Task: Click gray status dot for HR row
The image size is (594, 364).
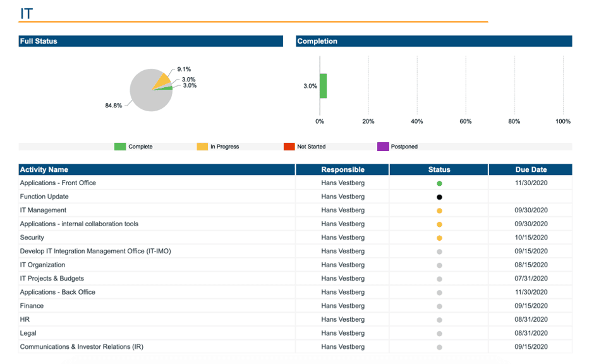Action: click(x=439, y=320)
